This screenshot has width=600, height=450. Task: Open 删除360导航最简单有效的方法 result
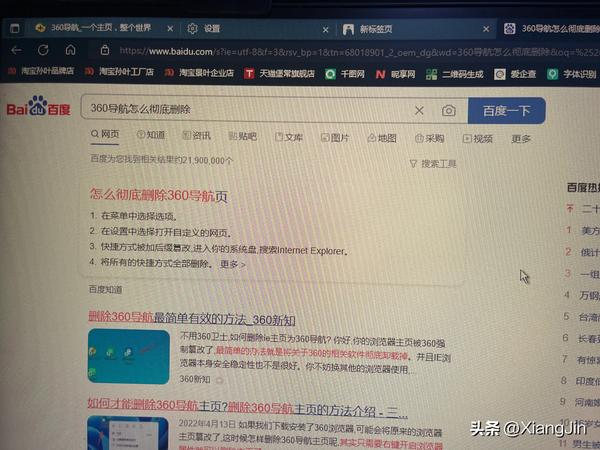(x=192, y=318)
